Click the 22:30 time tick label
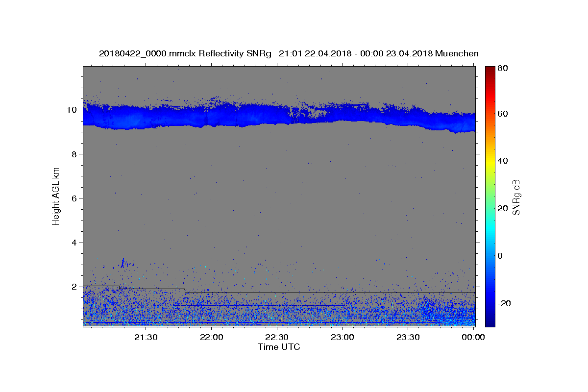 (x=277, y=337)
